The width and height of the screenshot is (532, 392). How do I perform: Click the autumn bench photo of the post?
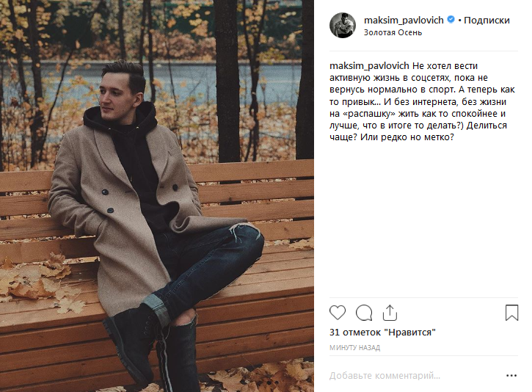(157, 196)
